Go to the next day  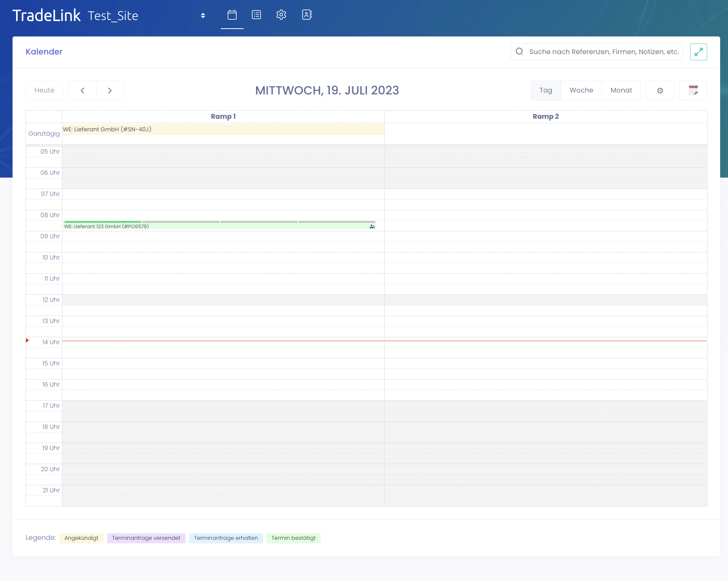110,91
